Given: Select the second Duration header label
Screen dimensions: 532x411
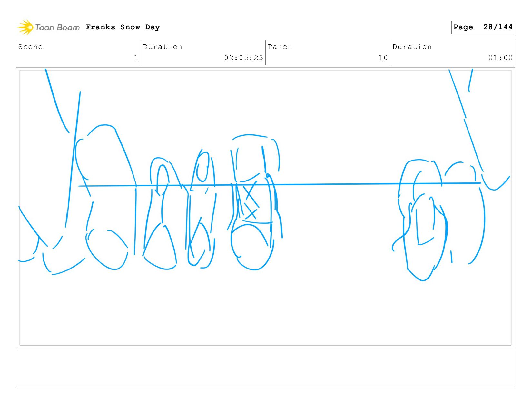Looking at the screenshot, I should point(412,47).
